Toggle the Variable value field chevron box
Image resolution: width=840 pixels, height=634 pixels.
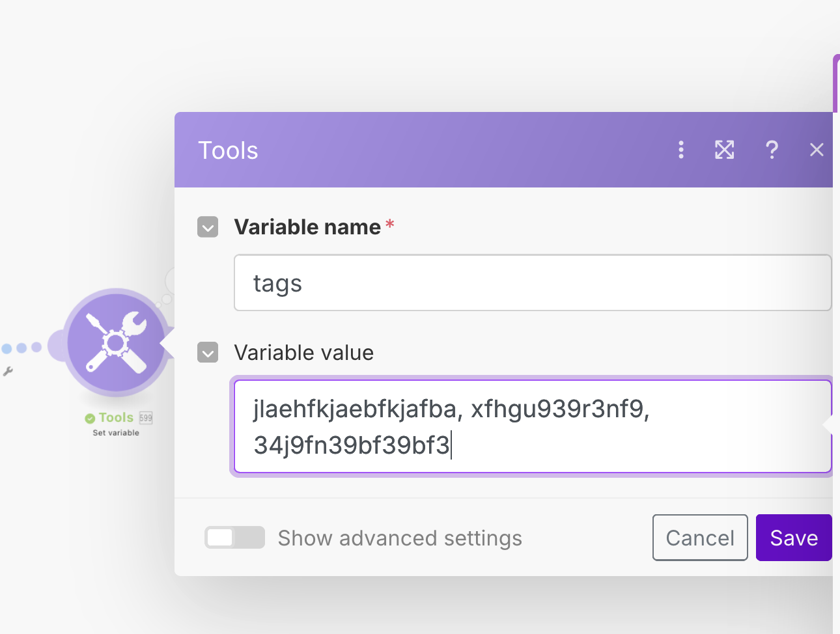(208, 353)
